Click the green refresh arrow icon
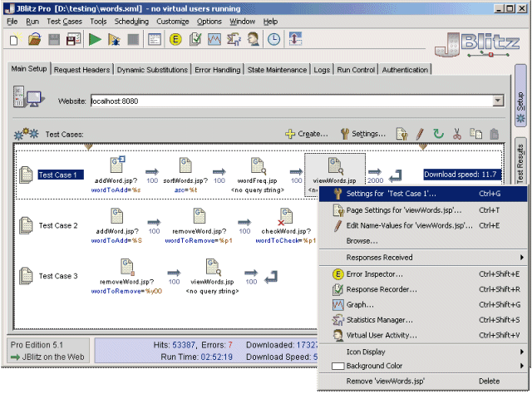 click(x=438, y=134)
